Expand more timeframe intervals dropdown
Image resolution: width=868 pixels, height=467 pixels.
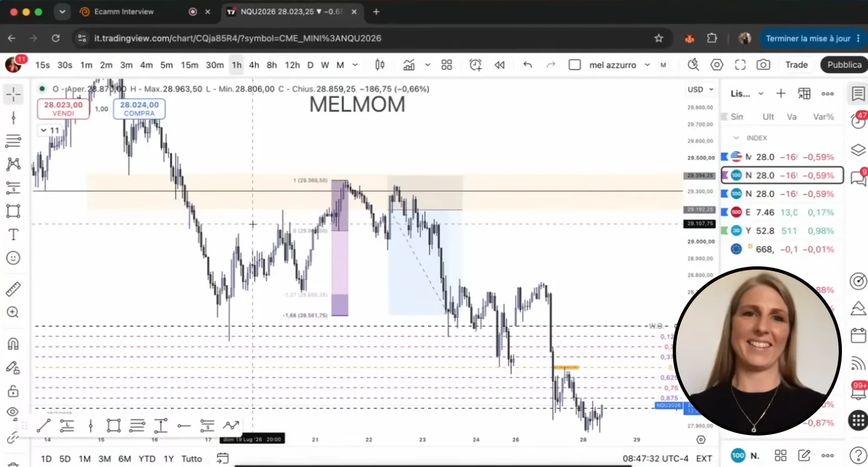coord(355,65)
